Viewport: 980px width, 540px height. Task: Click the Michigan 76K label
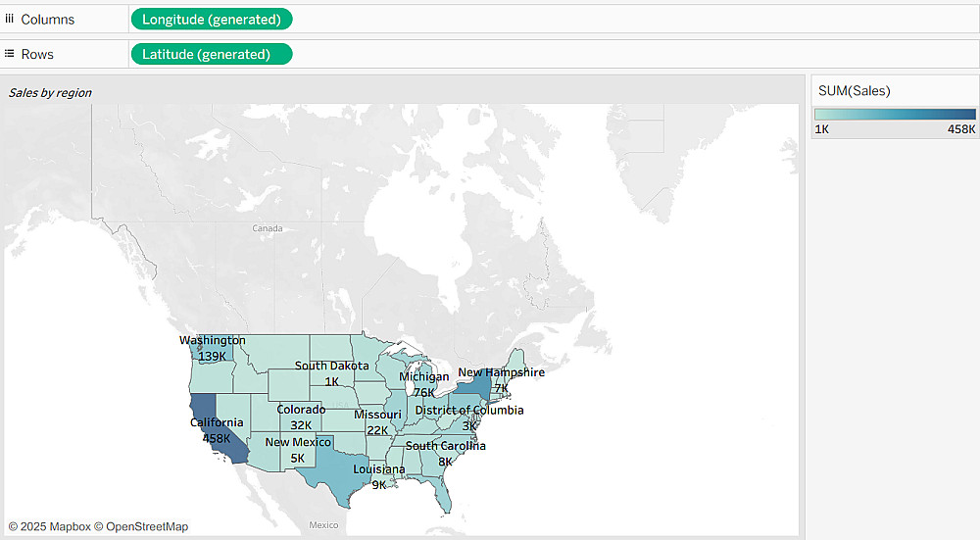[x=423, y=384]
